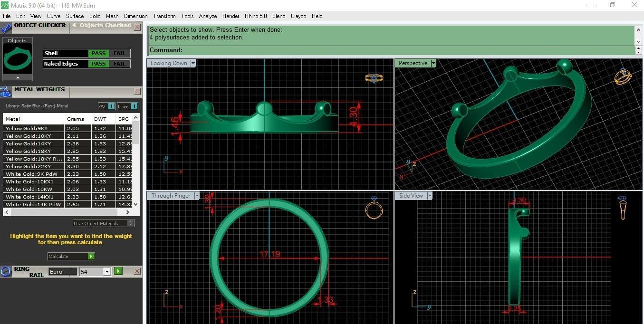Click the Looking Down viewport ring icon
644x324 pixels.
click(x=374, y=78)
